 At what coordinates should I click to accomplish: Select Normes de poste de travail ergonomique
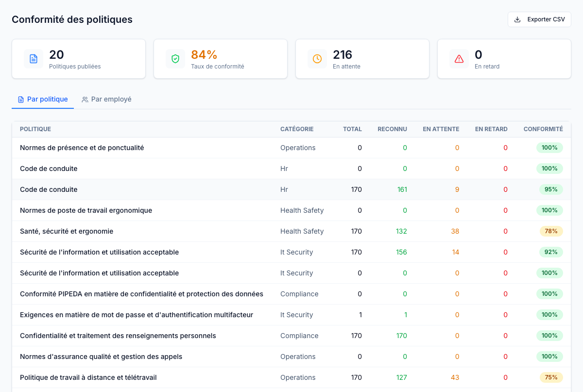[x=291, y=210]
